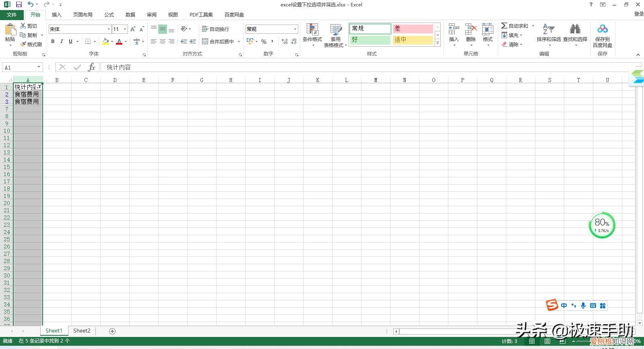The image size is (644, 349).
Task: Open the Sort and Filter tool
Action: click(548, 30)
